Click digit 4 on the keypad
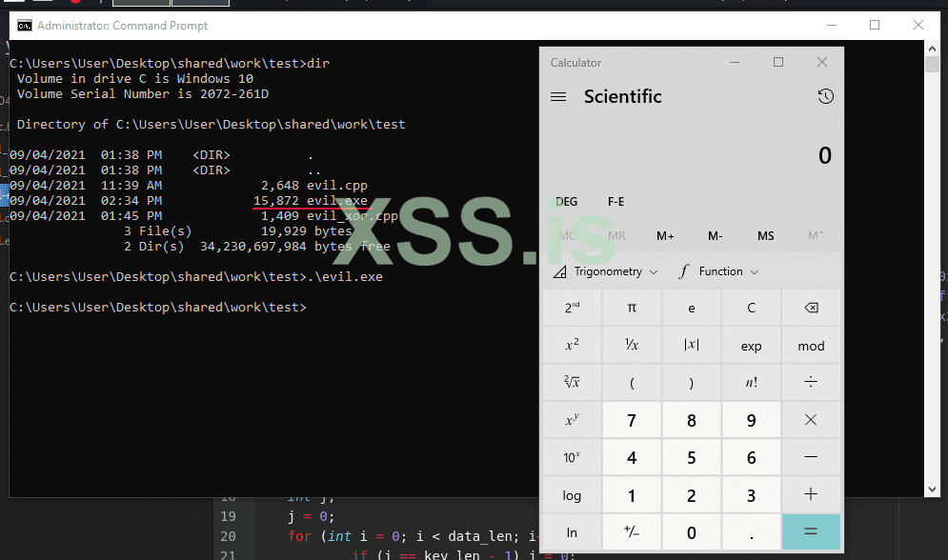 pos(632,457)
